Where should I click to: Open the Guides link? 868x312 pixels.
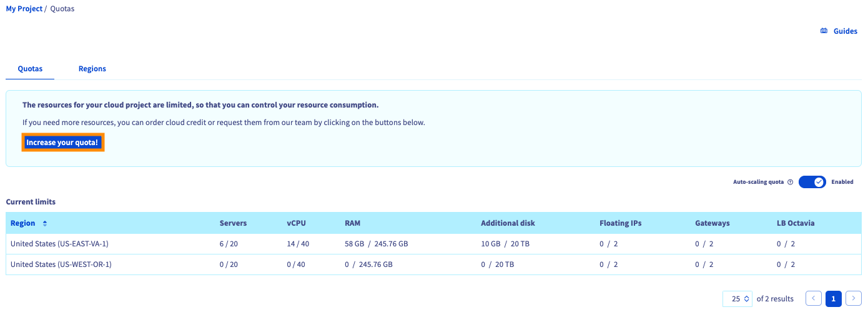[x=846, y=31]
